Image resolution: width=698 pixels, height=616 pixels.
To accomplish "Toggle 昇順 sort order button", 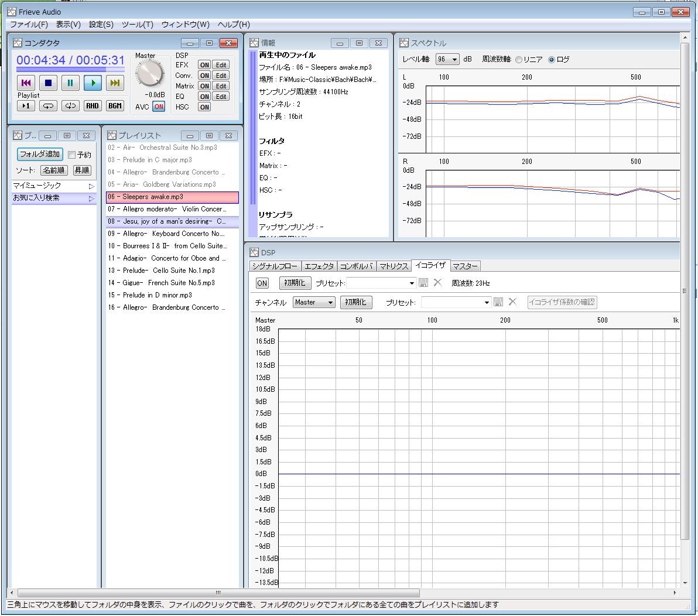I will pos(82,170).
